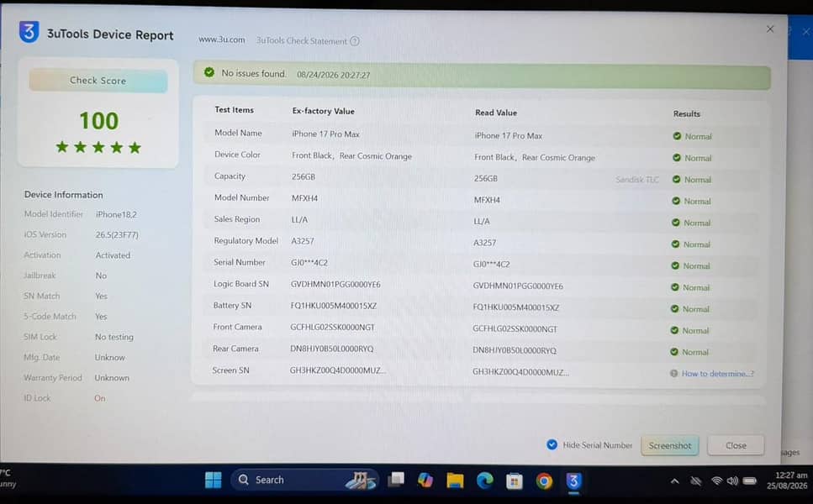The image size is (813, 504).
Task: Click the Close button at bottom right
Action: (x=736, y=445)
